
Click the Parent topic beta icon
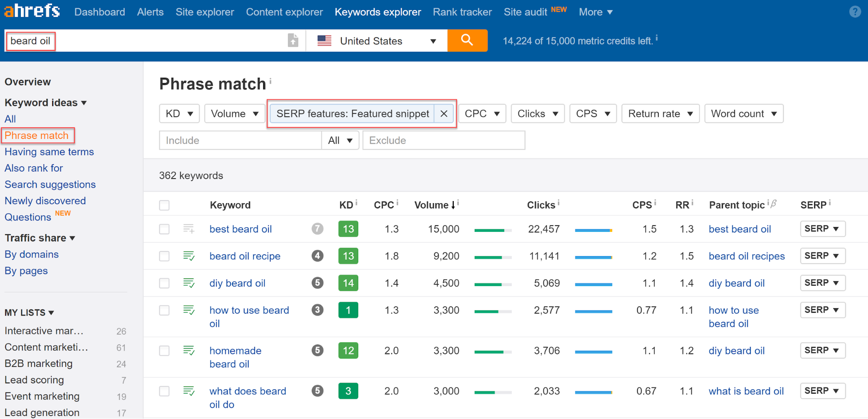pos(773,203)
